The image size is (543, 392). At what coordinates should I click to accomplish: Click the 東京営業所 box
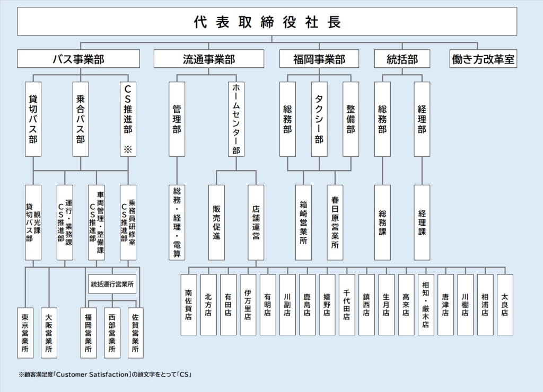25,332
